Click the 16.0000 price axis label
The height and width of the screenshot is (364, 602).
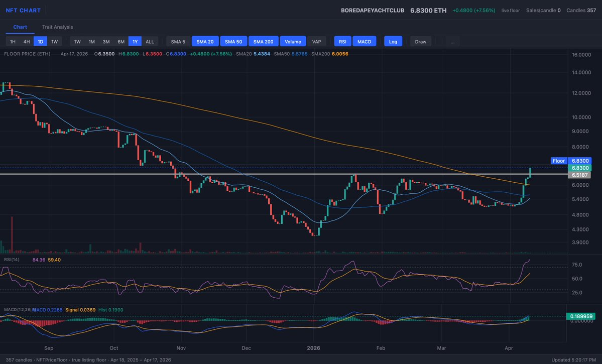[x=581, y=55]
